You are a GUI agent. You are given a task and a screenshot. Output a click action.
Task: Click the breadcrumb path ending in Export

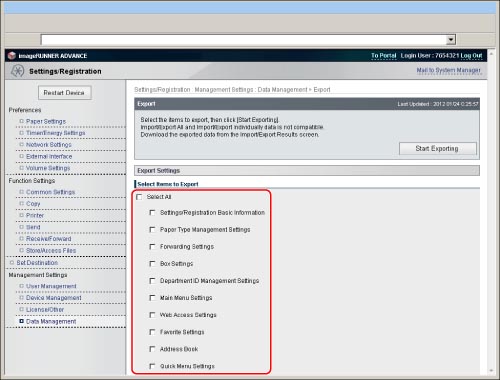[232, 90]
